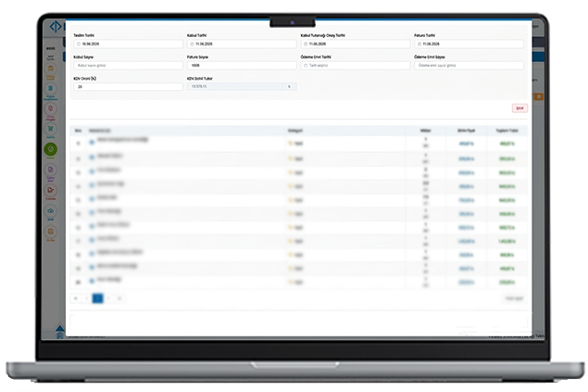The width and height of the screenshot is (588, 392).
Task: Open calendar icon in Teslim Tarihi field
Action: pyautogui.click(x=79, y=44)
